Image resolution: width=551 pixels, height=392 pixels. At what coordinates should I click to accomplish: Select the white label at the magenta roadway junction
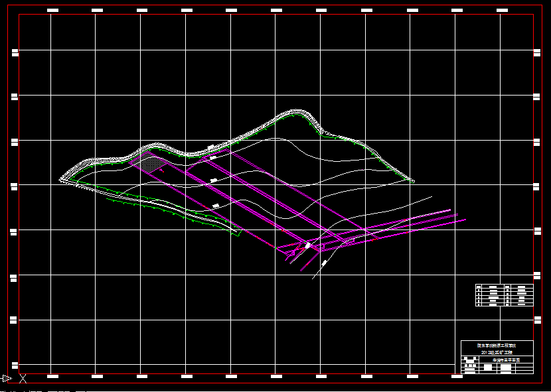307,245
